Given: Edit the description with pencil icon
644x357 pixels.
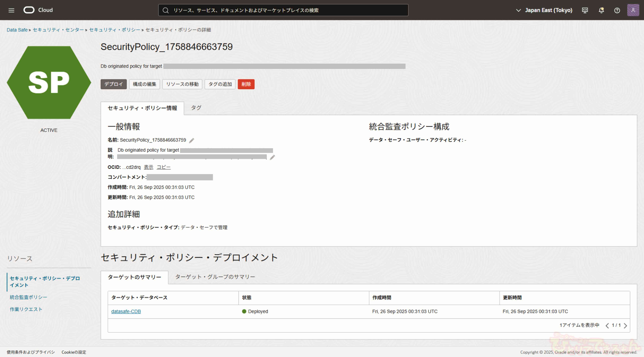Looking at the screenshot, I should [272, 157].
